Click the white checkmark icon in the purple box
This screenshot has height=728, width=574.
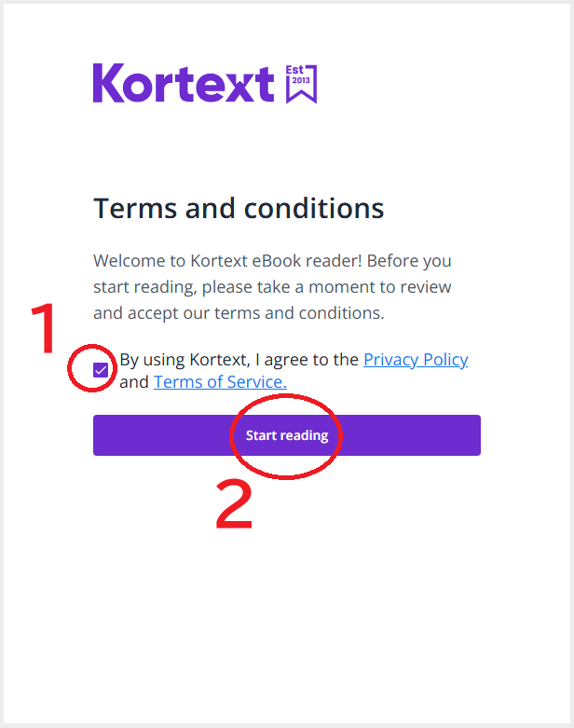tap(101, 370)
